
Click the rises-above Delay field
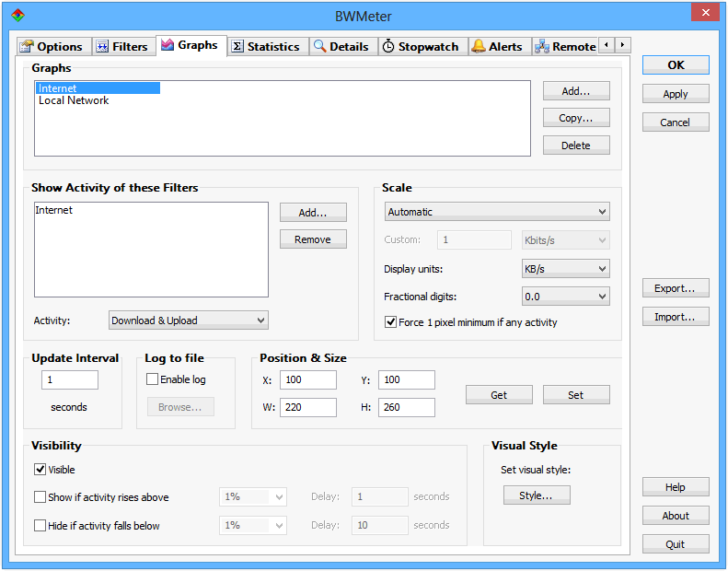click(380, 496)
